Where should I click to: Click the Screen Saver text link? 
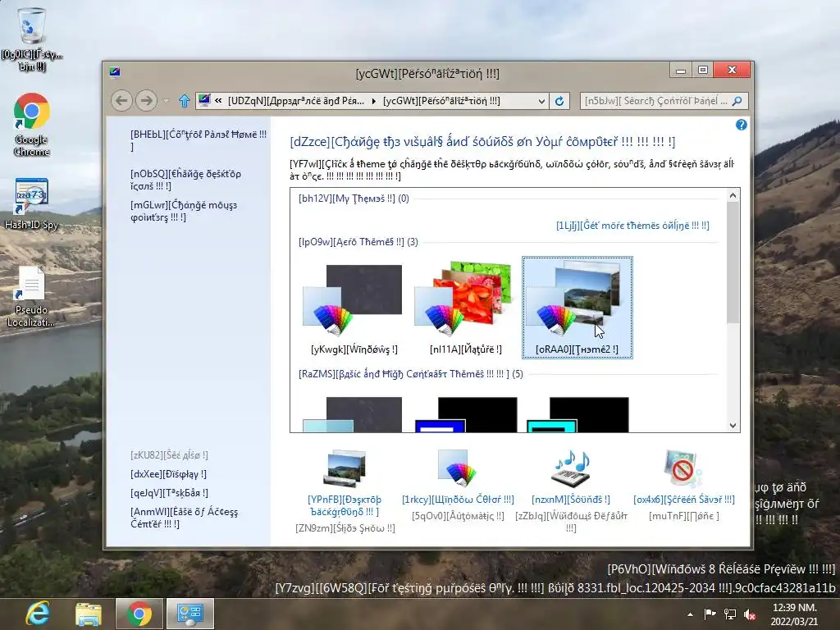click(x=683, y=500)
